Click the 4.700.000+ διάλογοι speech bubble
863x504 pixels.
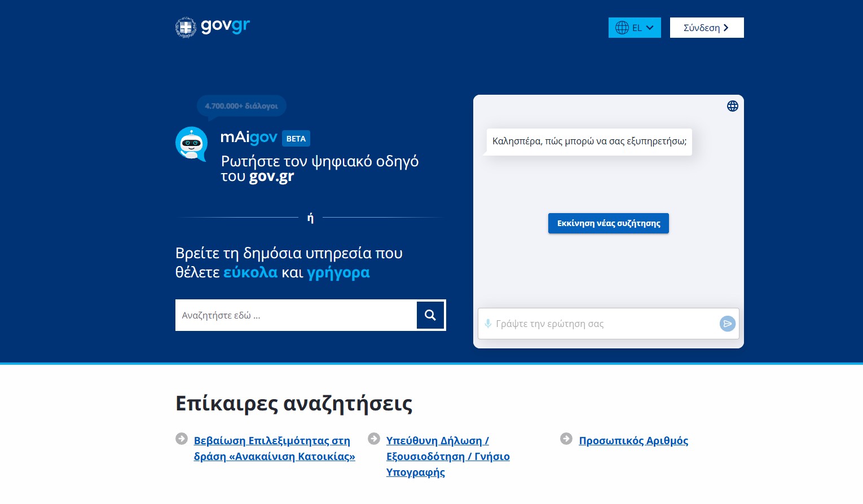(241, 107)
